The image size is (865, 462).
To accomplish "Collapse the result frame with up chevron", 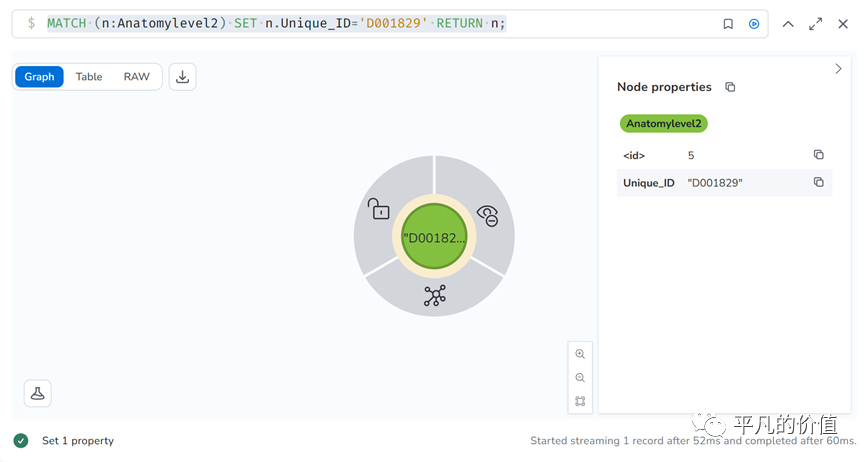I will click(788, 24).
